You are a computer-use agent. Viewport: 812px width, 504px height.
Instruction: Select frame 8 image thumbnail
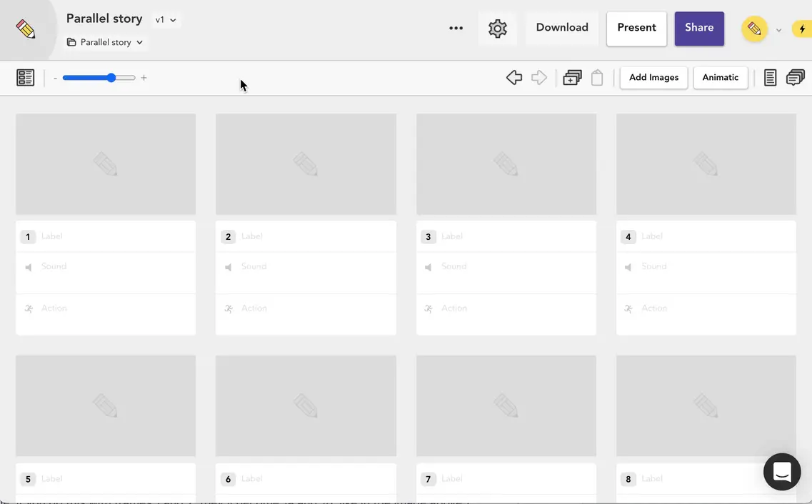point(706,405)
